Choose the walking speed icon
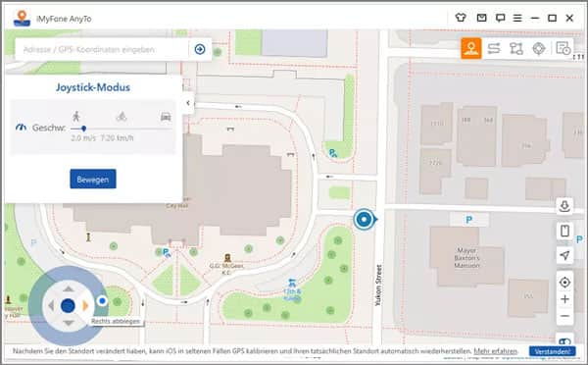 point(76,116)
